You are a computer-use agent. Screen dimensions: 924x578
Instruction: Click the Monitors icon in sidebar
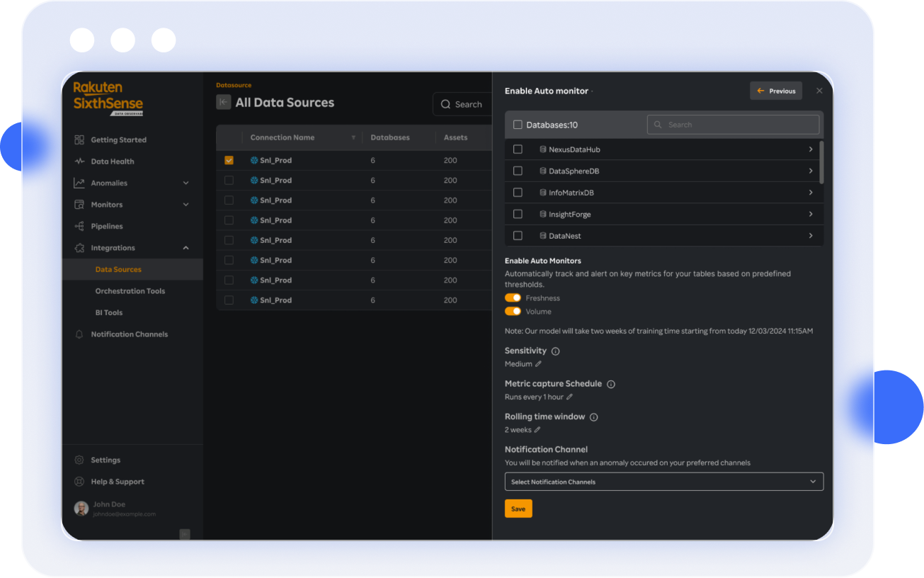tap(79, 205)
